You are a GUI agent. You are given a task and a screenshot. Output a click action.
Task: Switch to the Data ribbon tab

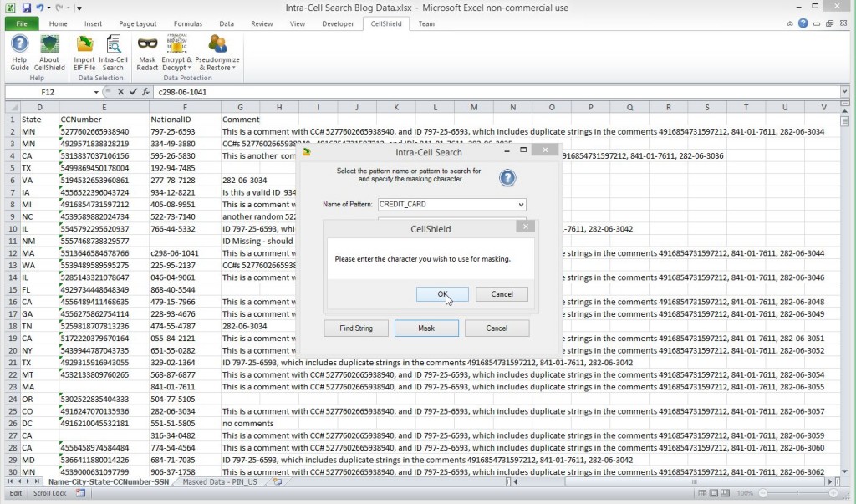(x=227, y=23)
